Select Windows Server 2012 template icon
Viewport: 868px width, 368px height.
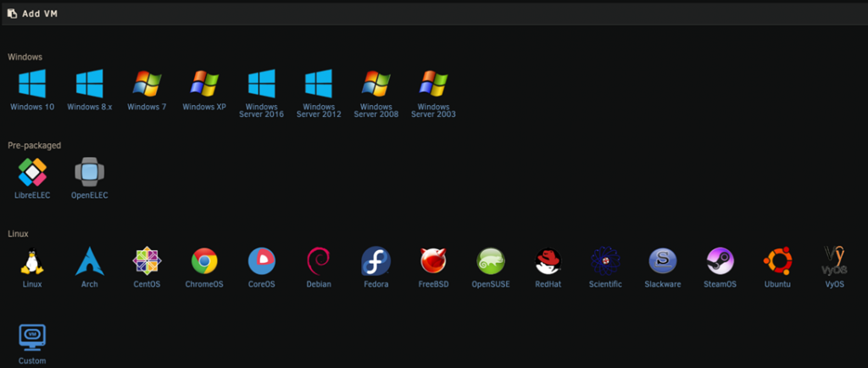pos(319,84)
